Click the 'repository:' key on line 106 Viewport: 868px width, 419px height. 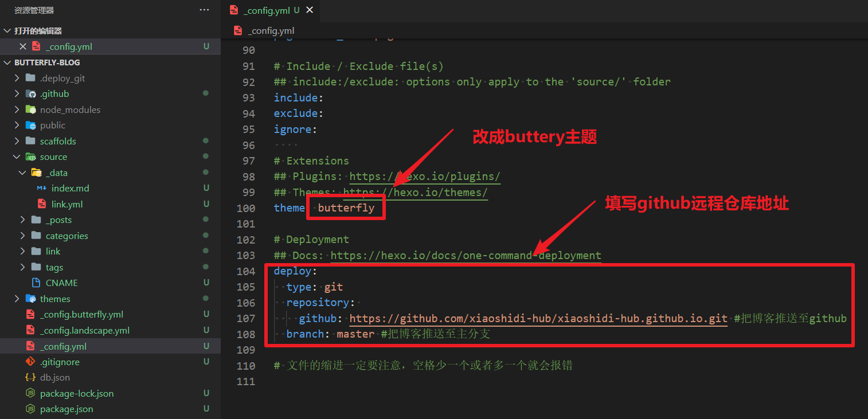(x=321, y=302)
